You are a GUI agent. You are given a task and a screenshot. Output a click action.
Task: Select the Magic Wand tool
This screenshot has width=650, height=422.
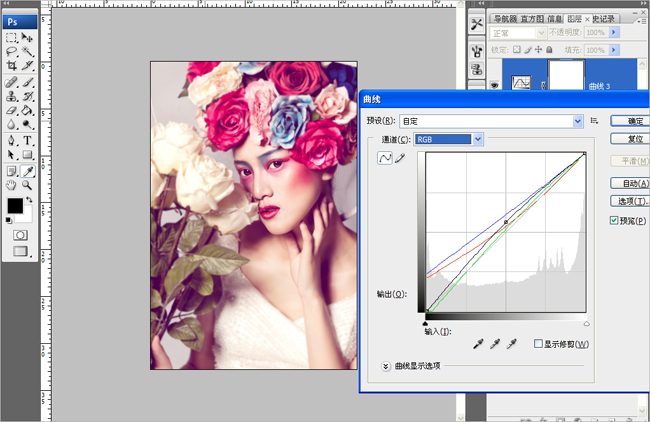[27, 51]
